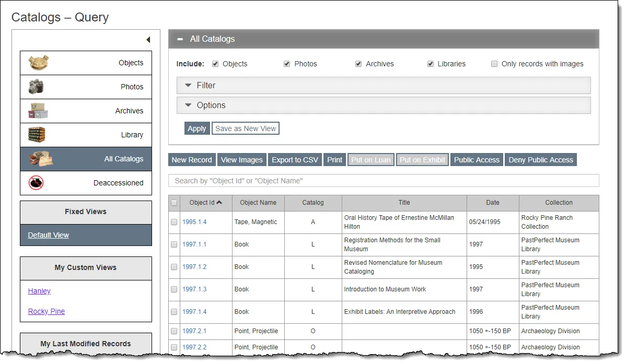Viewport: 626px width, 364px height.
Task: Click the View Images button
Action: pyautogui.click(x=242, y=160)
